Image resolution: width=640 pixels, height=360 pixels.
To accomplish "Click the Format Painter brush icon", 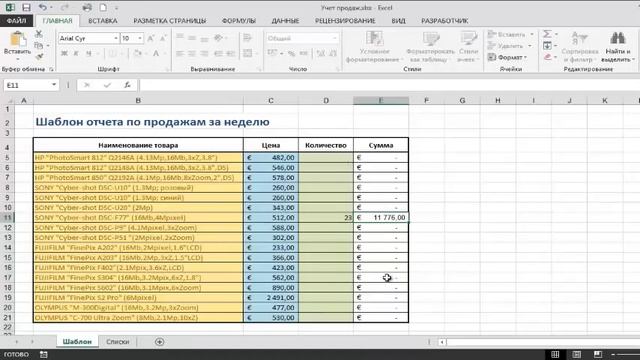I will tap(40, 56).
